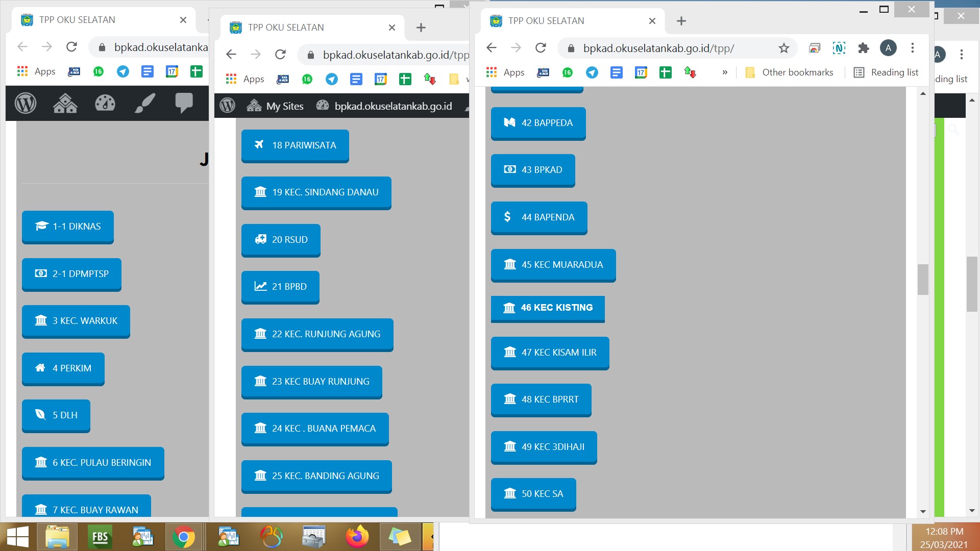Open the 43 BPKAD button
980x551 pixels.
[x=533, y=170]
